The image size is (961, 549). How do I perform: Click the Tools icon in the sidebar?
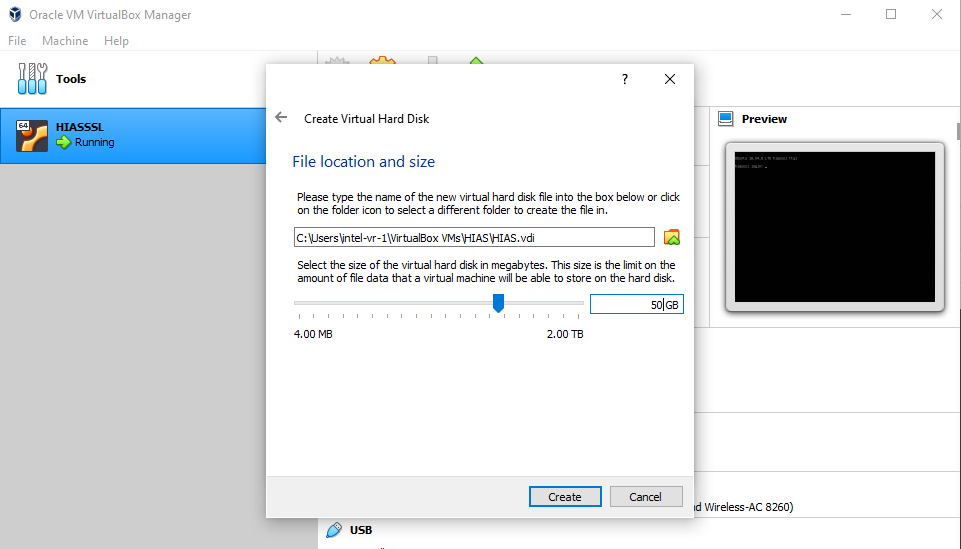[32, 78]
